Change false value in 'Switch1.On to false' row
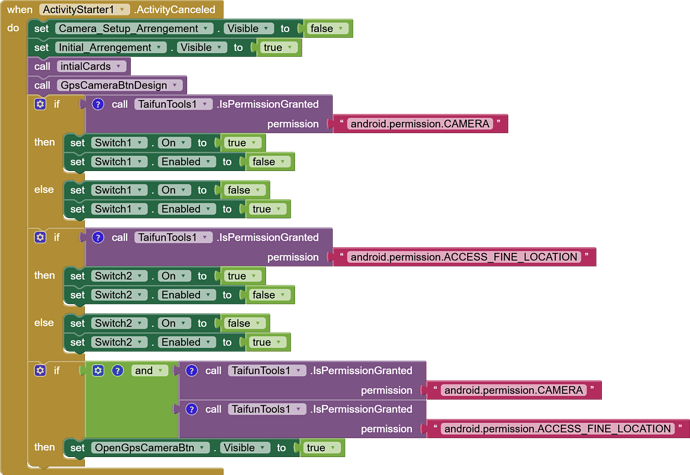Viewport: 690px width, 475px height. pyautogui.click(x=244, y=190)
